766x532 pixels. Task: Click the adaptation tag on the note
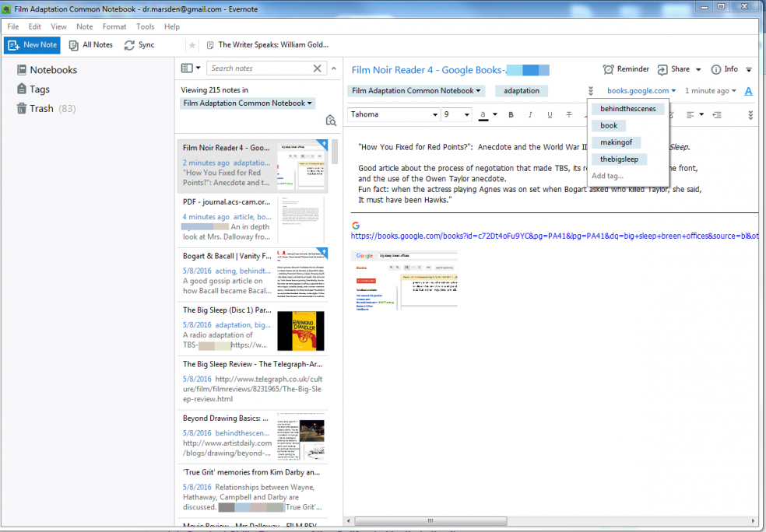pyautogui.click(x=522, y=91)
